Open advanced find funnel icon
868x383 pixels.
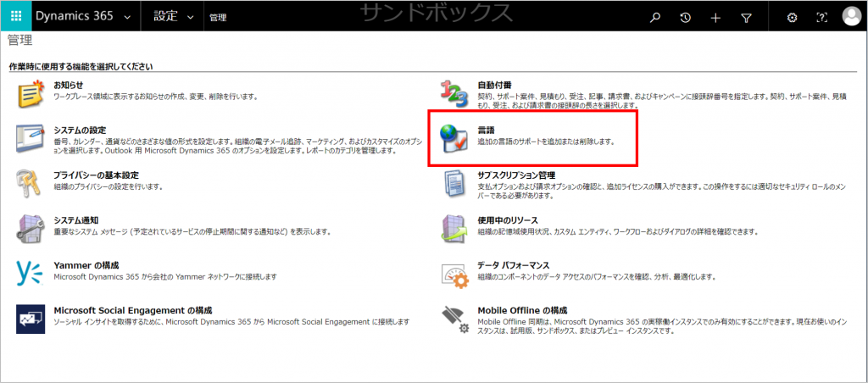tap(746, 17)
